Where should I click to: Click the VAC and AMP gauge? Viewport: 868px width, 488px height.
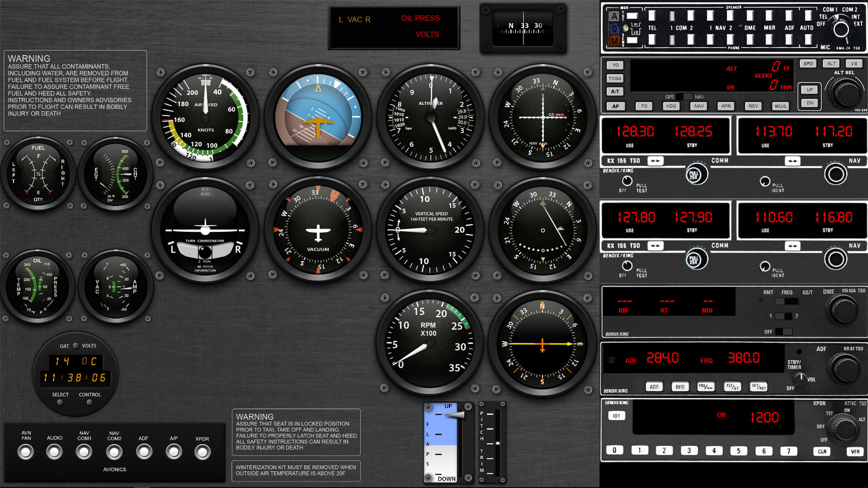click(x=116, y=286)
